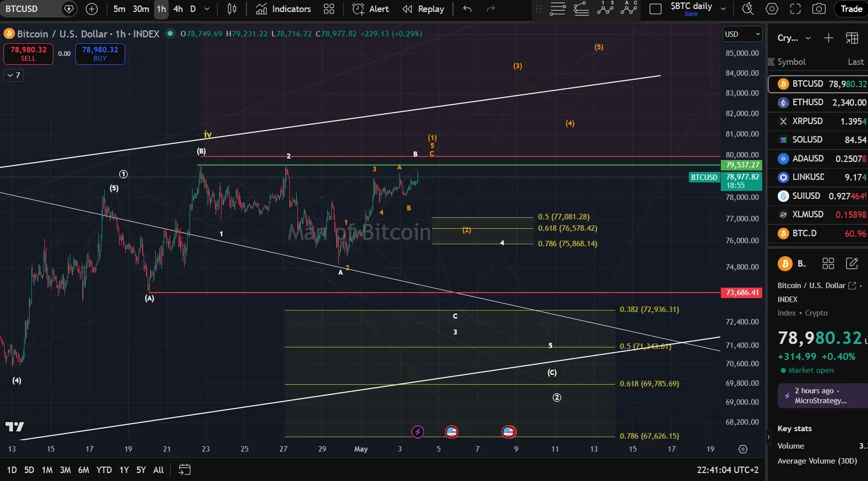Screen dimensions: 868x481
Task: Switch to the 30m timeframe
Action: coord(141,9)
